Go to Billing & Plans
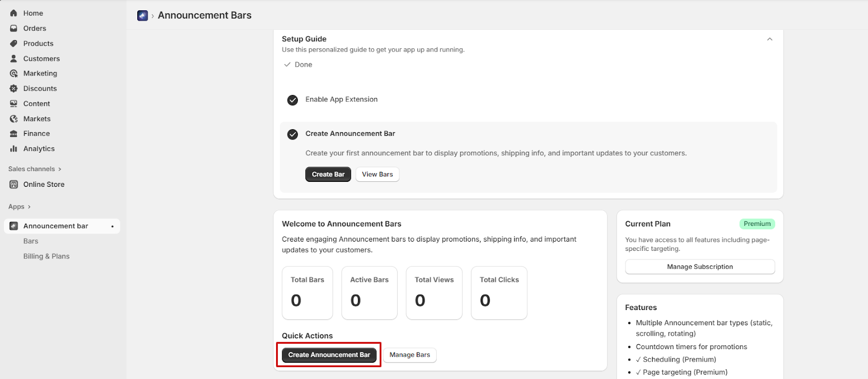 [46, 256]
